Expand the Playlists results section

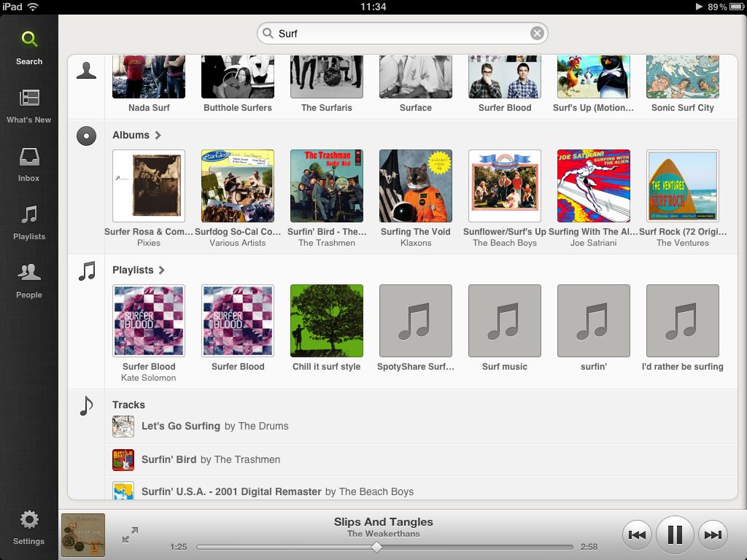pos(140,270)
